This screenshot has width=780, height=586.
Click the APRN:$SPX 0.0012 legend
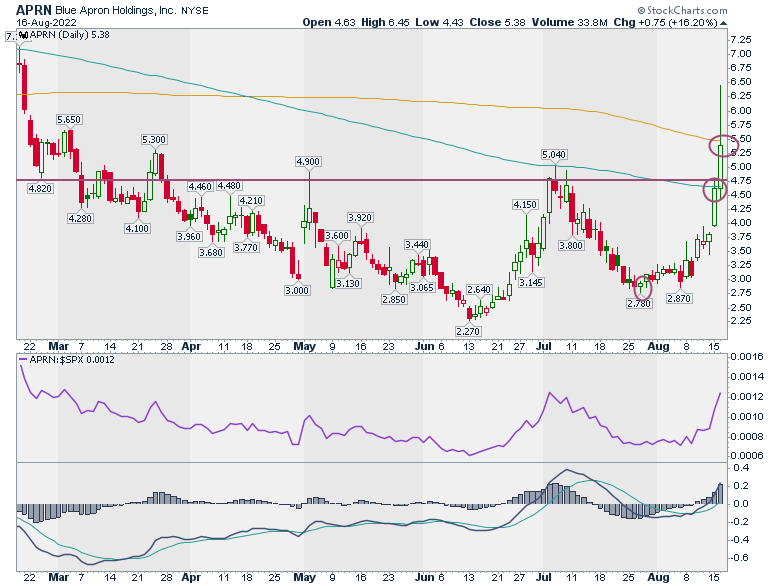point(72,359)
